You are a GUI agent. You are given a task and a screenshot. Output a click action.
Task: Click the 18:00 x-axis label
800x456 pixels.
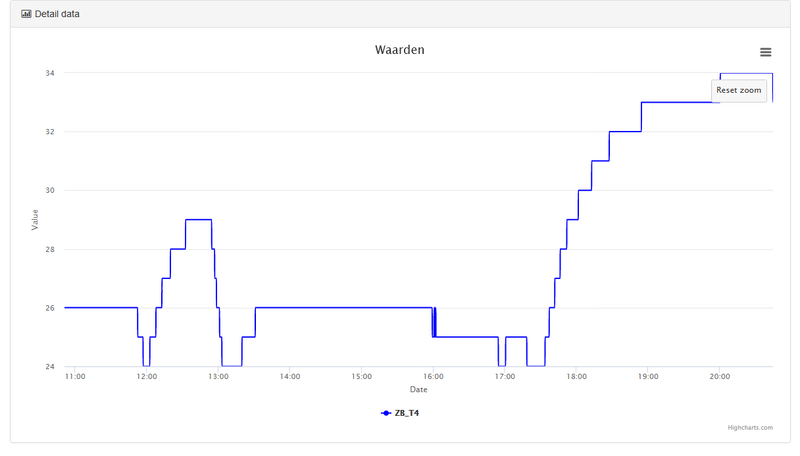point(576,377)
